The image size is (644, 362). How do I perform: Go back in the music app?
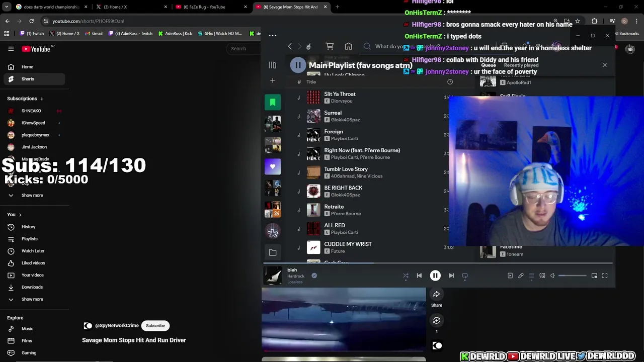[x=290, y=46]
